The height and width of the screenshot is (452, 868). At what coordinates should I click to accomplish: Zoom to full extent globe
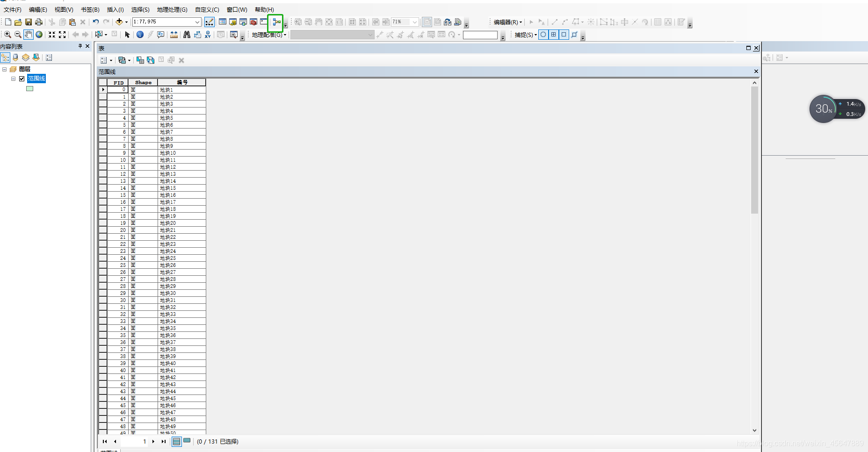coord(39,35)
